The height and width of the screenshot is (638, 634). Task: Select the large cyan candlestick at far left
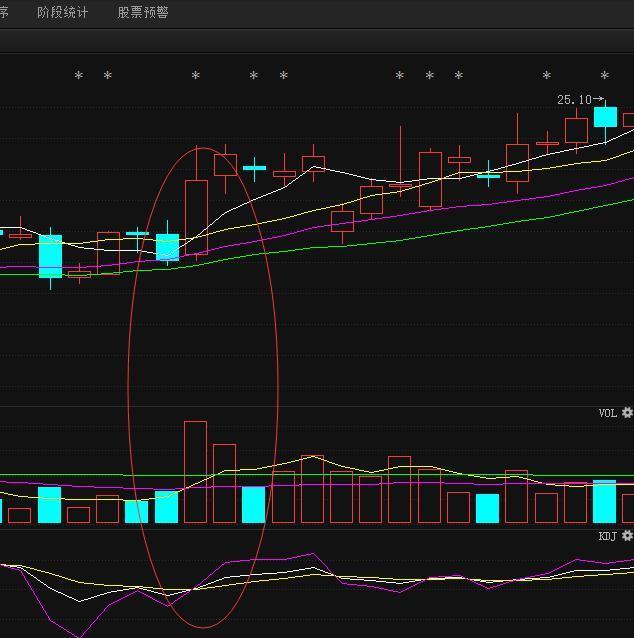pos(50,256)
